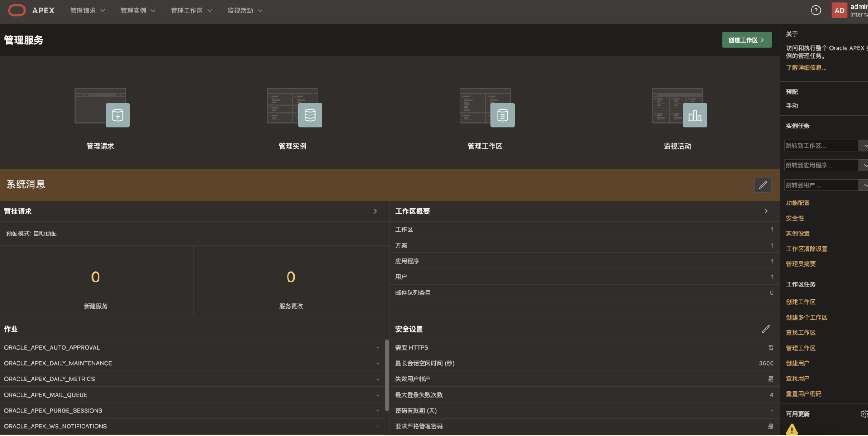Expand the 工作区概要 chevron arrow
Screen dimensions: 868x436
766,211
